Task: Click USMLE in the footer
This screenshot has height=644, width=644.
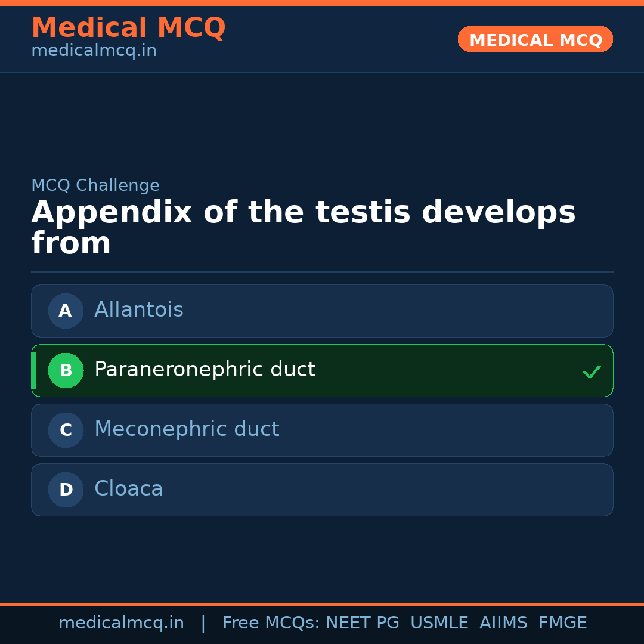Action: tap(439, 623)
